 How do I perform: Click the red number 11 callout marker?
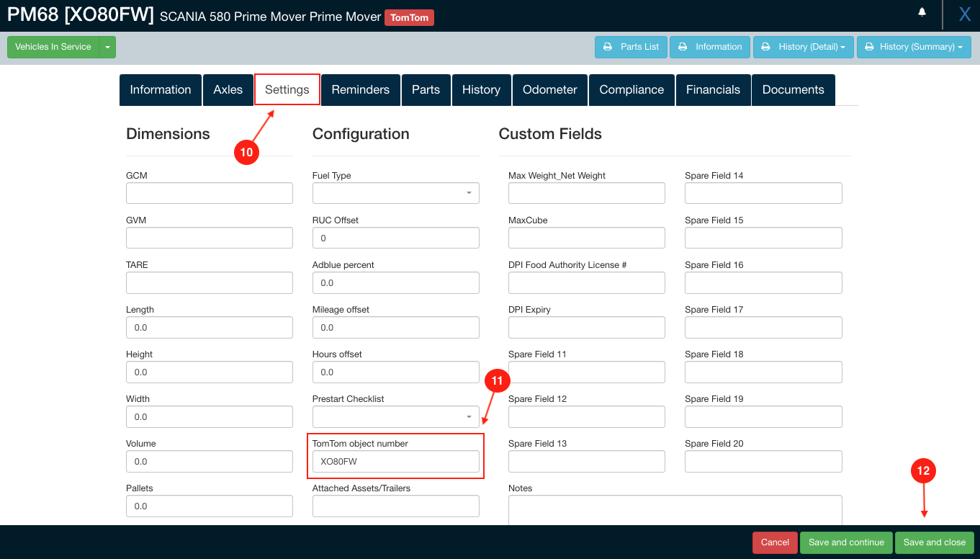coord(498,380)
